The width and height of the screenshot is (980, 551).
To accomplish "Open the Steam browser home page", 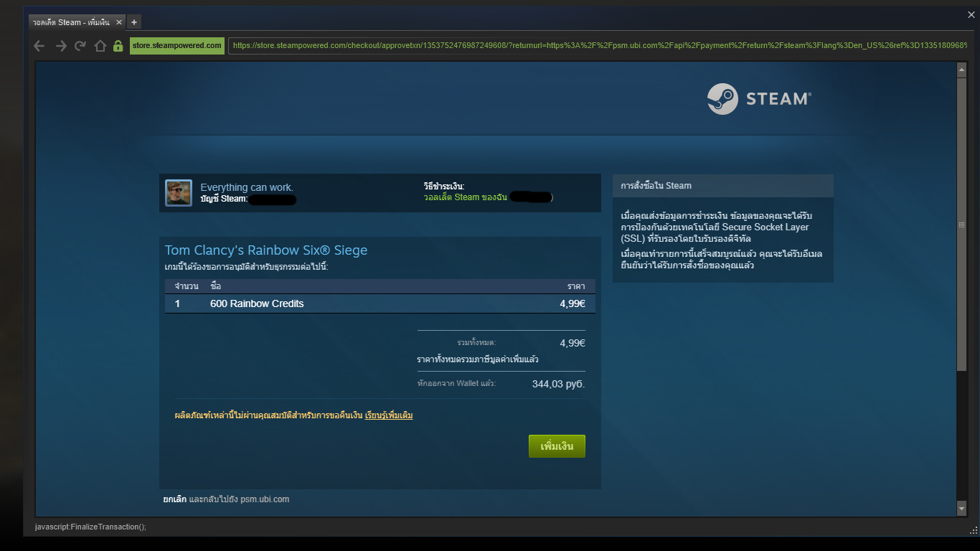I will coord(100,46).
